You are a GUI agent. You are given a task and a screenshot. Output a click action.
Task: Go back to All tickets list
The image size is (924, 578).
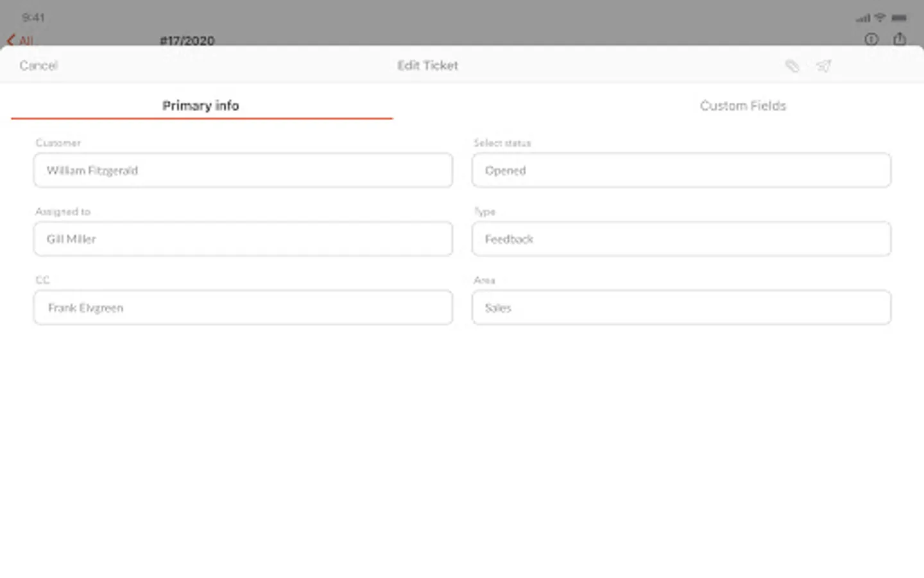click(20, 40)
